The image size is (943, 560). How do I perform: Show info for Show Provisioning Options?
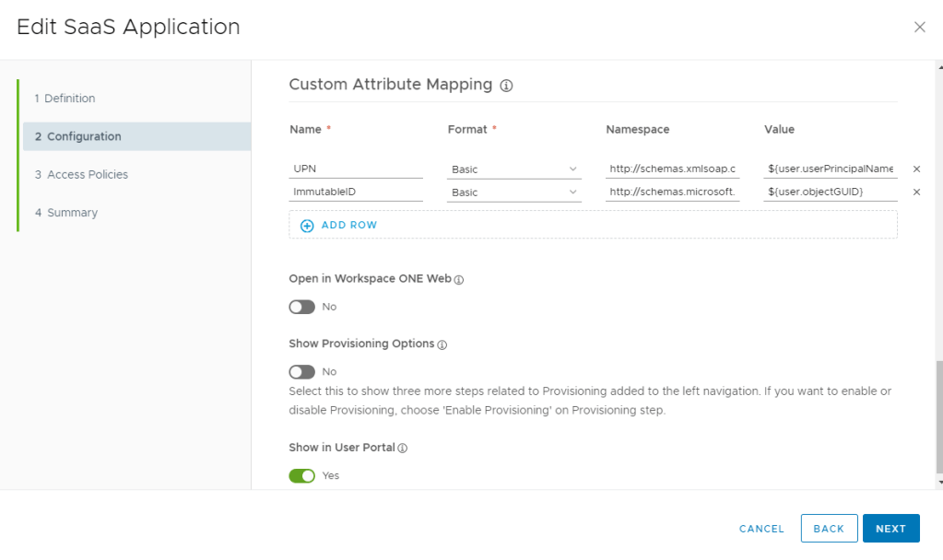coord(442,345)
